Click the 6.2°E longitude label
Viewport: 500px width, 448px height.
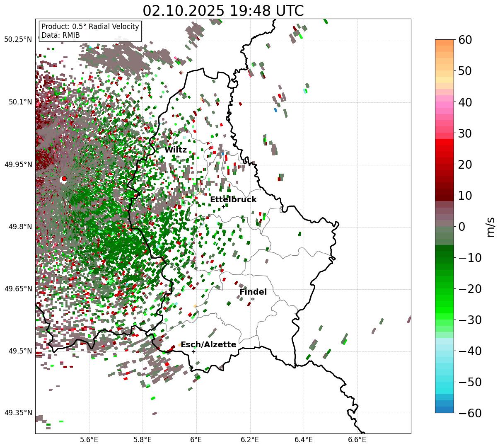point(250,440)
